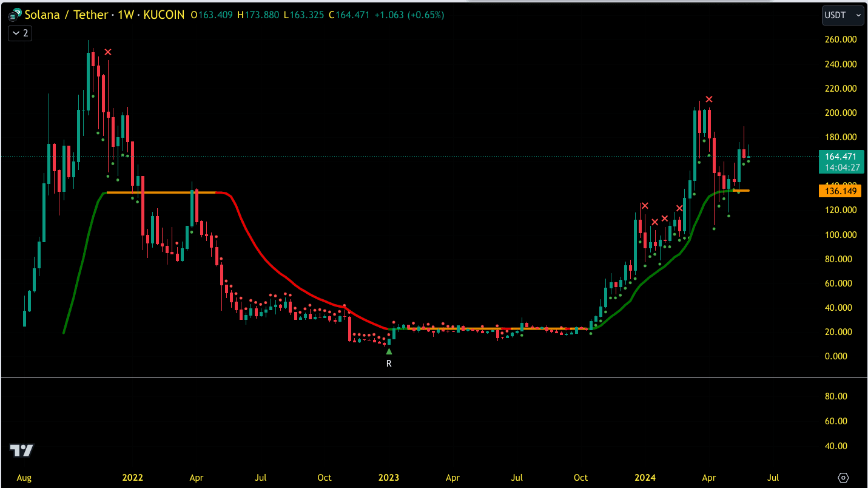Screen dimensions: 868x488
Task: Click the 2024 time axis label
Action: click(645, 478)
